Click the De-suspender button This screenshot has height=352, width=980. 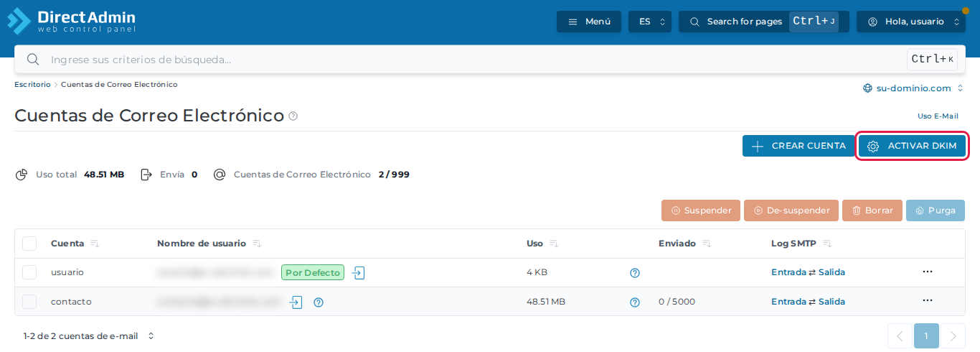coord(791,210)
